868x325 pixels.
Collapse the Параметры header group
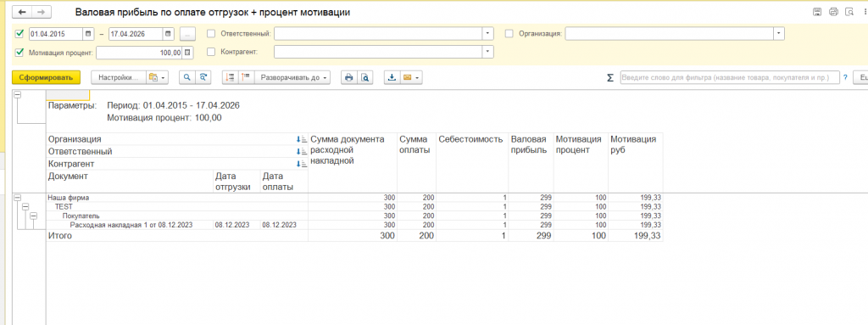[17, 94]
